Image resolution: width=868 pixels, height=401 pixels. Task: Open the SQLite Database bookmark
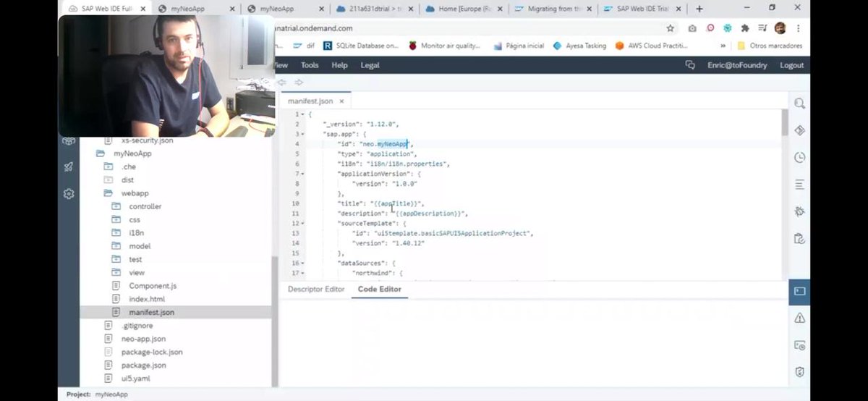tap(361, 46)
